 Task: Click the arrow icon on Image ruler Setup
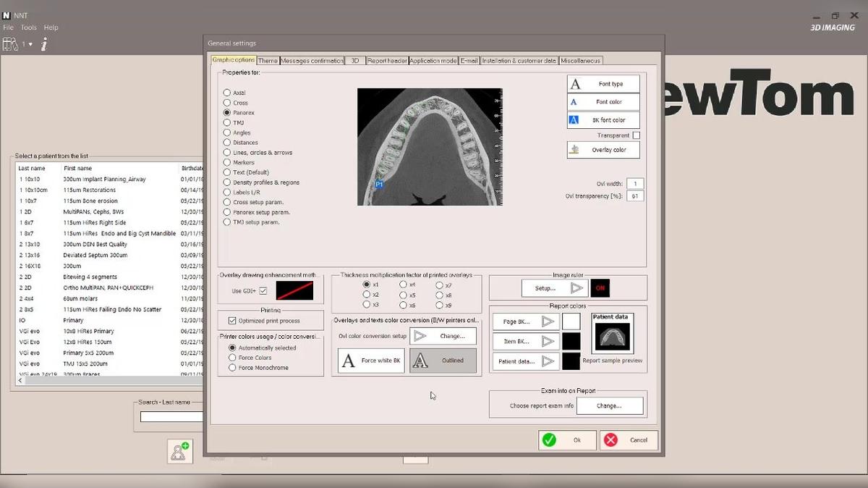pos(576,288)
